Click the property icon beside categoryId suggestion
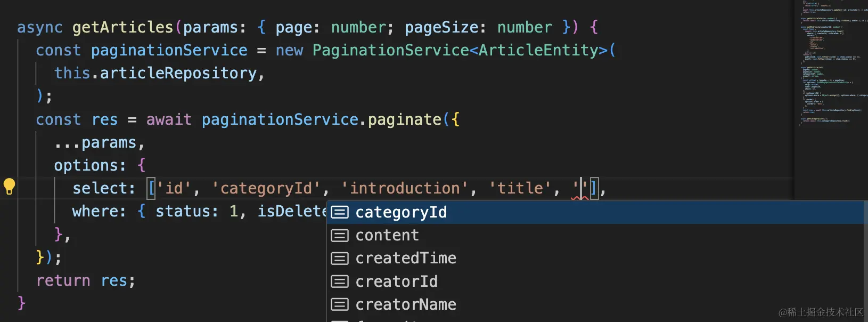This screenshot has height=322, width=868. [x=340, y=212]
